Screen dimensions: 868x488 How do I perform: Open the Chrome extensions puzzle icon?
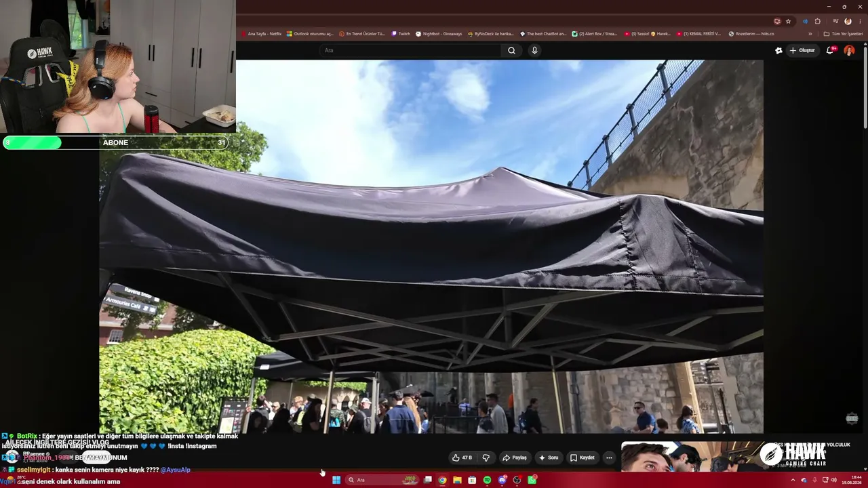click(818, 21)
